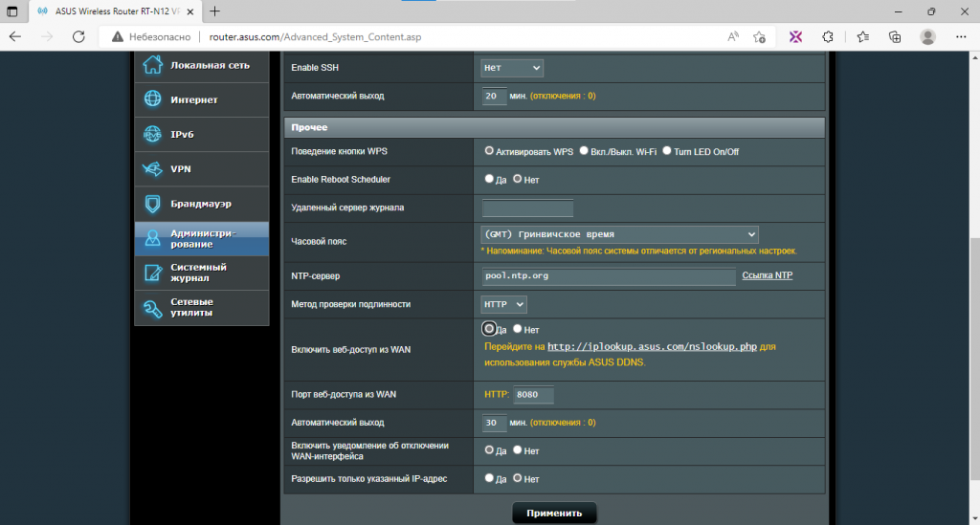
Task: Open Метод проверки подлинности HTTP dropdown
Action: 503,304
